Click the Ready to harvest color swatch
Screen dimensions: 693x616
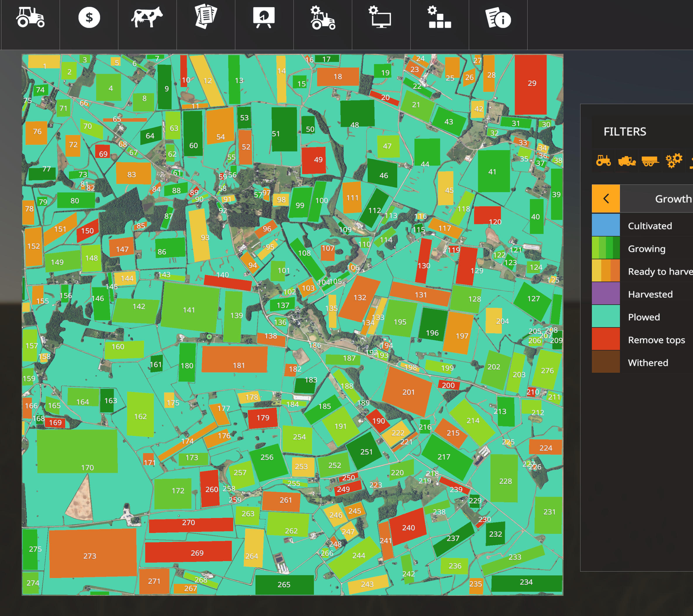tap(606, 270)
